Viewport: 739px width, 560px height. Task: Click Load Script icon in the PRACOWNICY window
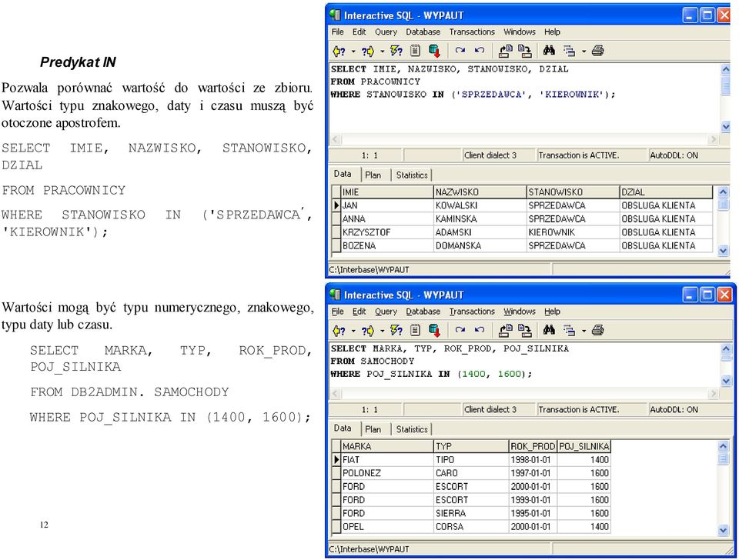pyautogui.click(x=505, y=51)
